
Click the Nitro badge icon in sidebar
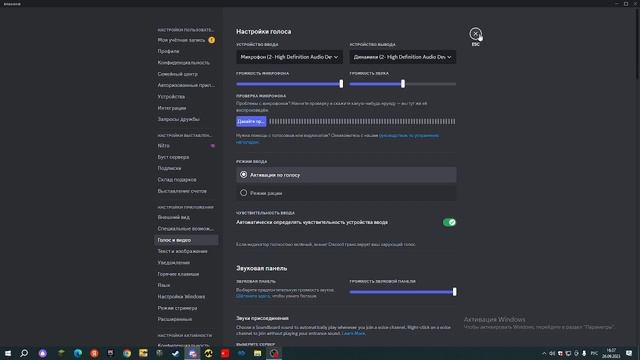pos(213,146)
